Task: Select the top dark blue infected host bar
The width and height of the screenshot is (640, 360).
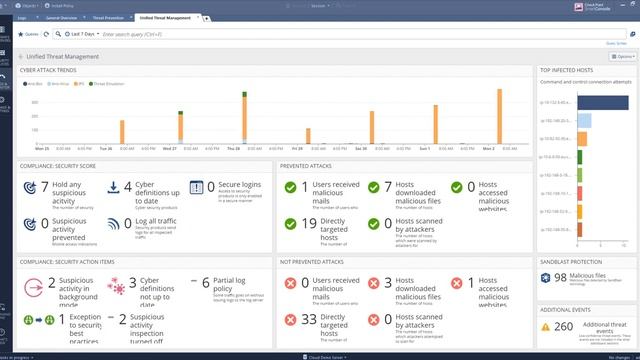Action: (603, 103)
